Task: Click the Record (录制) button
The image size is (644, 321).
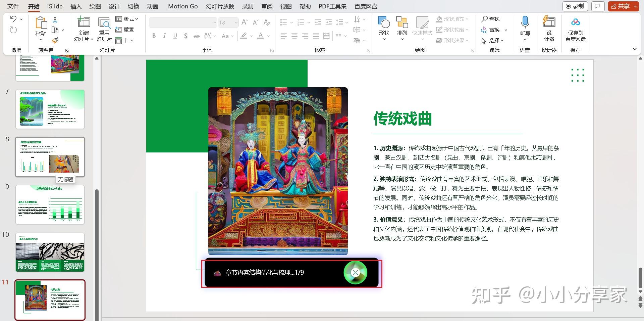Action: pyautogui.click(x=575, y=6)
